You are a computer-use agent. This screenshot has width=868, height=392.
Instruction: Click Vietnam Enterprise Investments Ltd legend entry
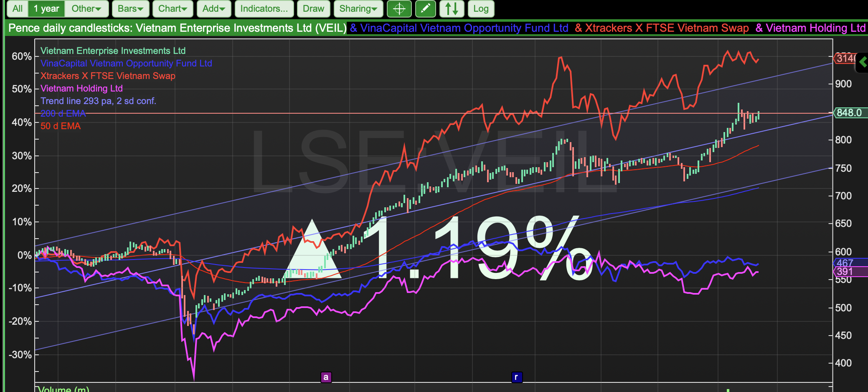[113, 51]
